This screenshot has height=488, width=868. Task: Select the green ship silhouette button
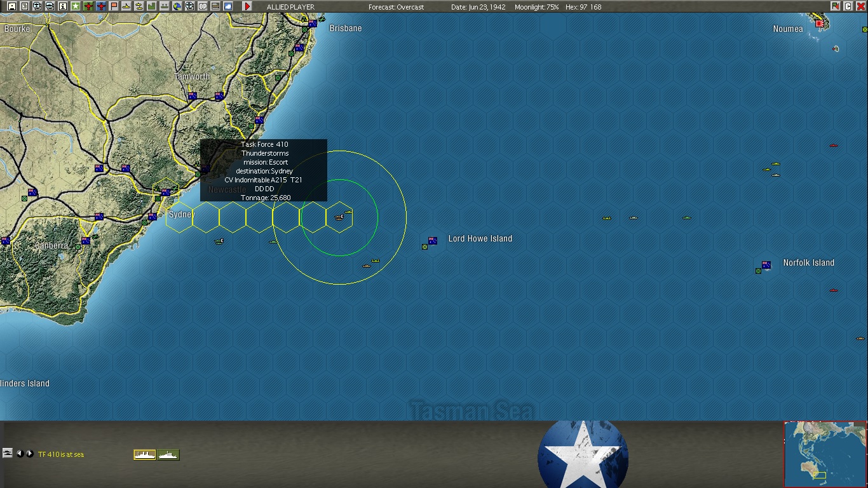(168, 454)
